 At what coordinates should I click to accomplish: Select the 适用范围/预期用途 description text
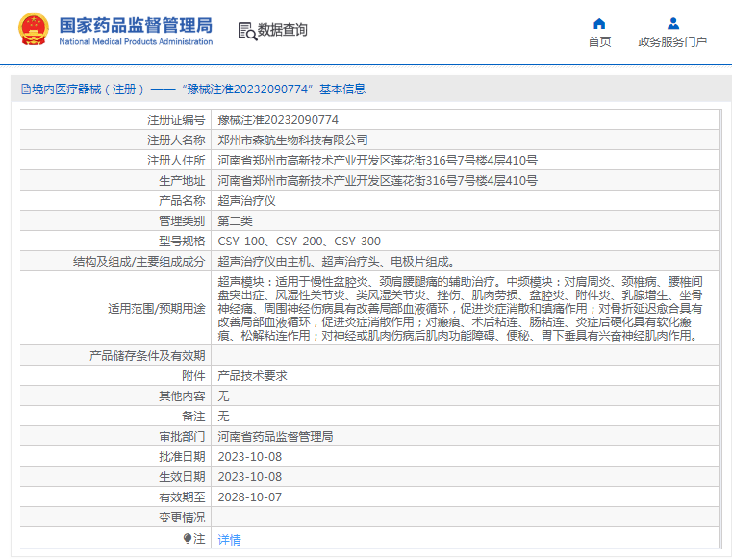tap(460, 308)
